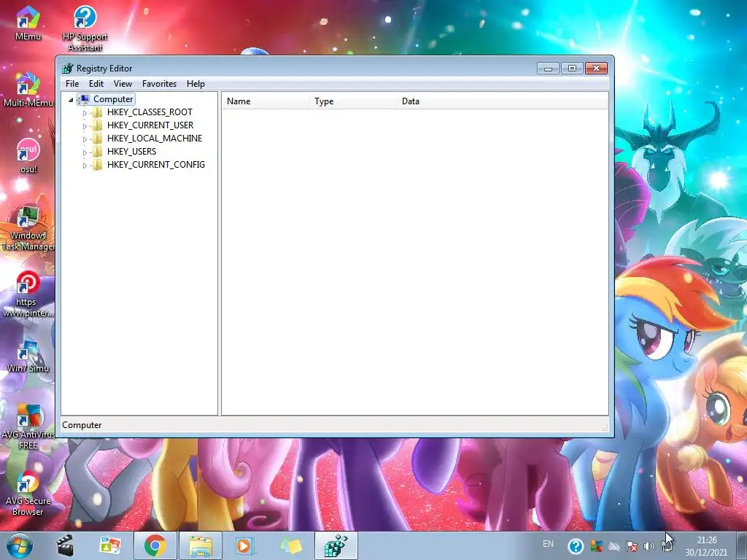The height and width of the screenshot is (560, 747).
Task: Close the Registry Editor window
Action: coord(596,69)
